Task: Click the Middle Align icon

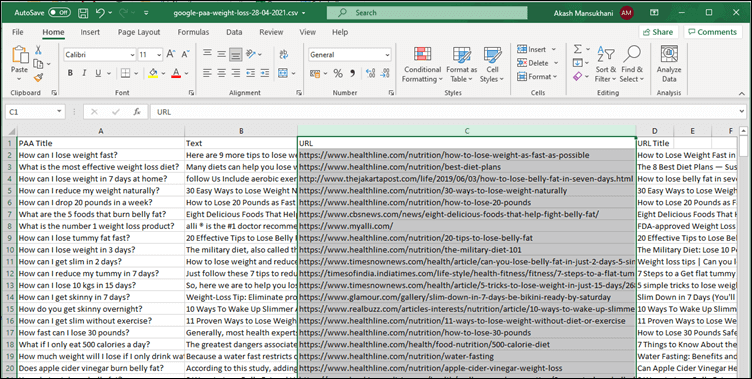Action: tap(221, 54)
